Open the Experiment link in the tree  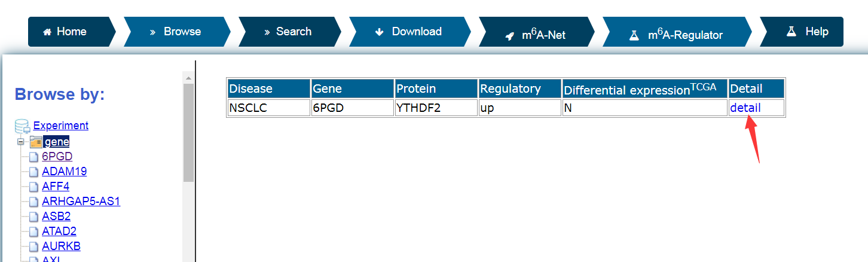tap(61, 126)
